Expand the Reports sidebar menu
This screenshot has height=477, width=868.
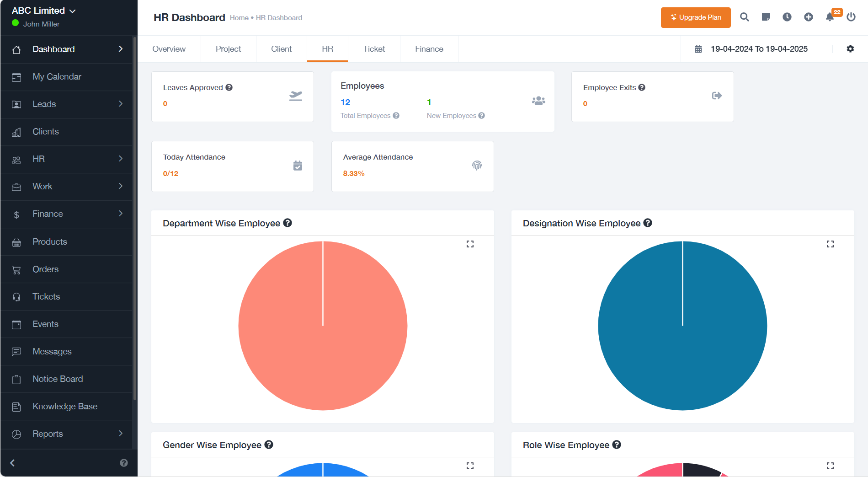point(69,434)
